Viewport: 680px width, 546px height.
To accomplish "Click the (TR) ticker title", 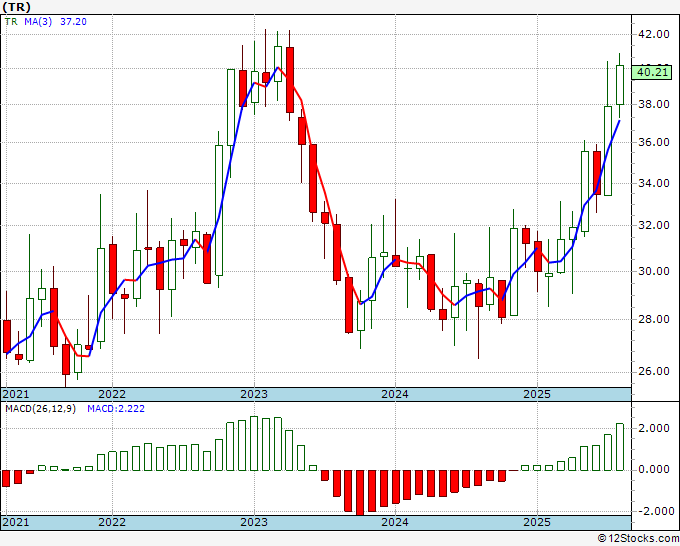I will 17,7.
